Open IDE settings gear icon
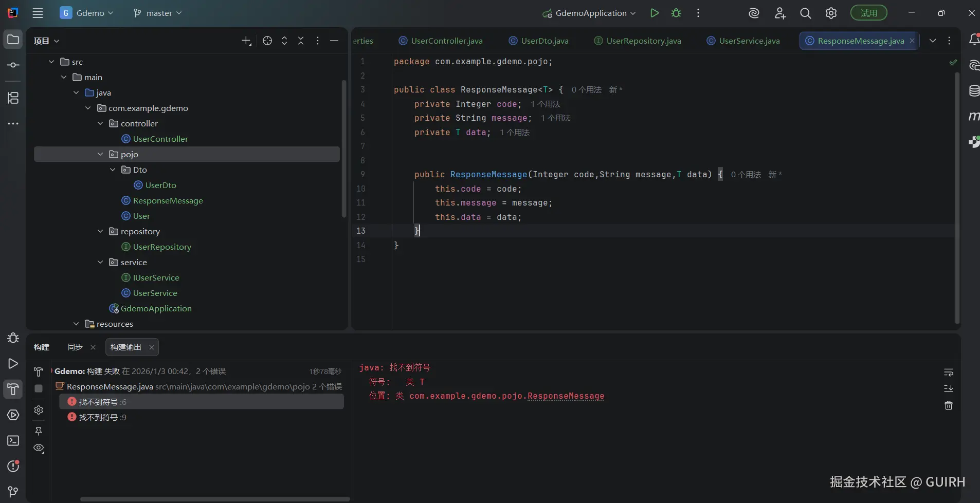This screenshot has height=503, width=980. click(x=831, y=13)
